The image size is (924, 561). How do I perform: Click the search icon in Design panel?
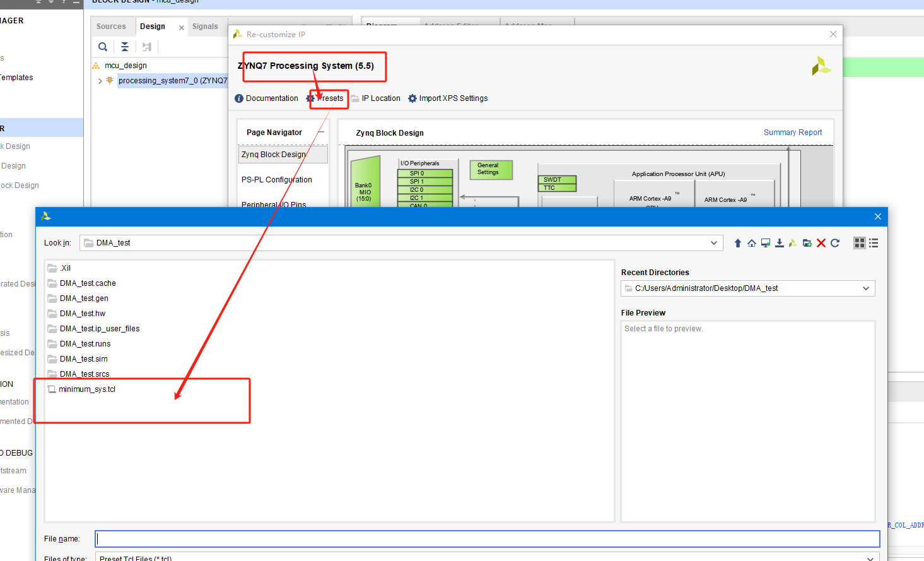pyautogui.click(x=103, y=47)
